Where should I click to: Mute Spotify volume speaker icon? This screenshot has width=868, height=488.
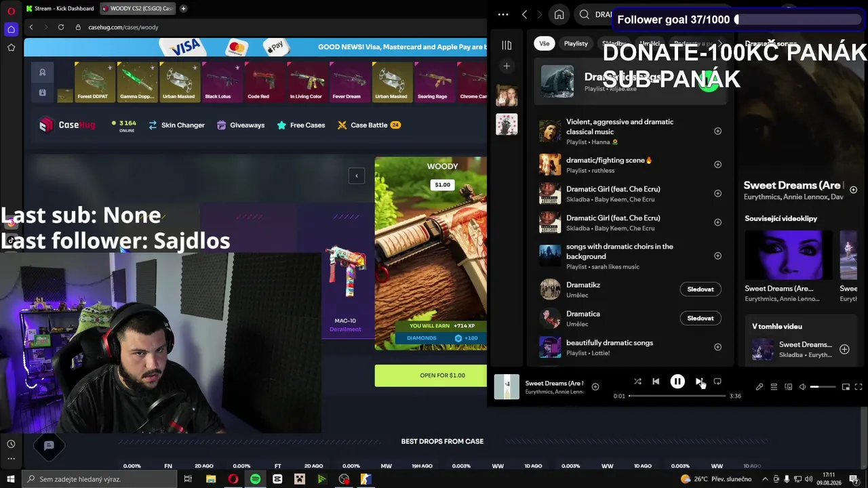pos(802,387)
